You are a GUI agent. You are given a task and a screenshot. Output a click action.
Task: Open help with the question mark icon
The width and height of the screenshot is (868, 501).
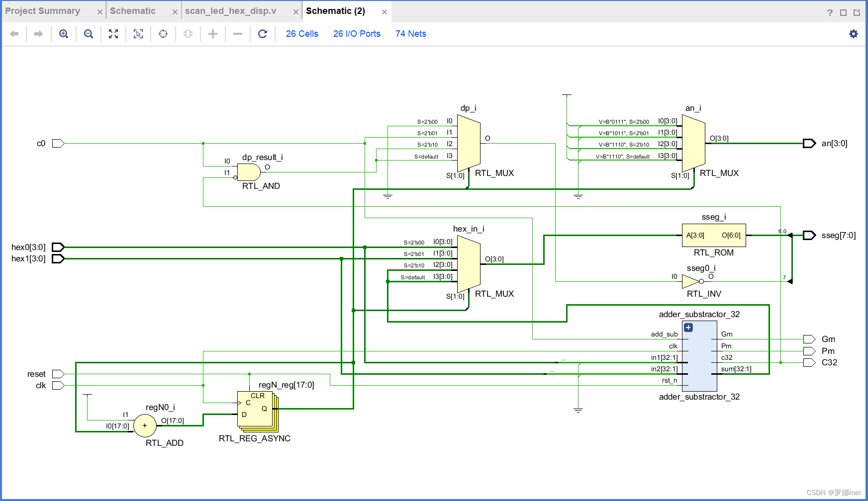(830, 12)
